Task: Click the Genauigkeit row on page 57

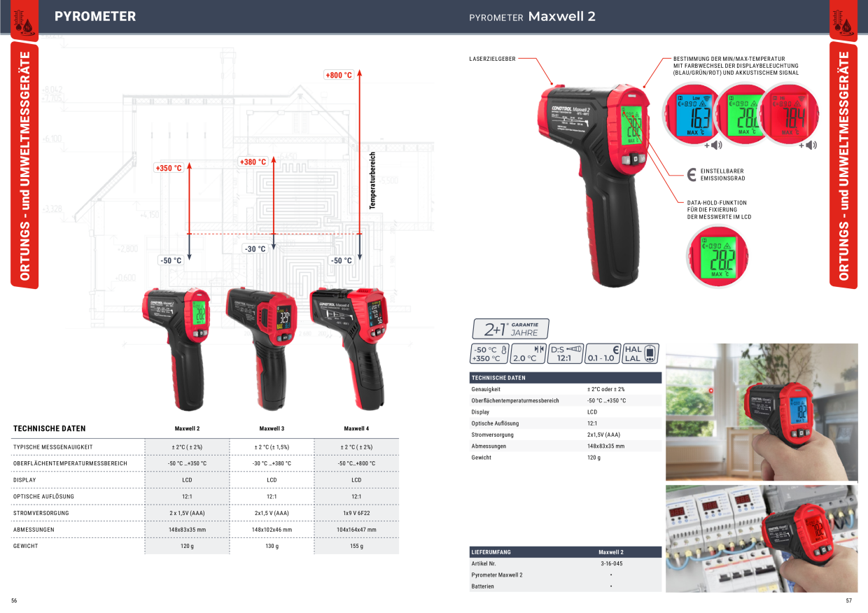Action: tap(565, 389)
